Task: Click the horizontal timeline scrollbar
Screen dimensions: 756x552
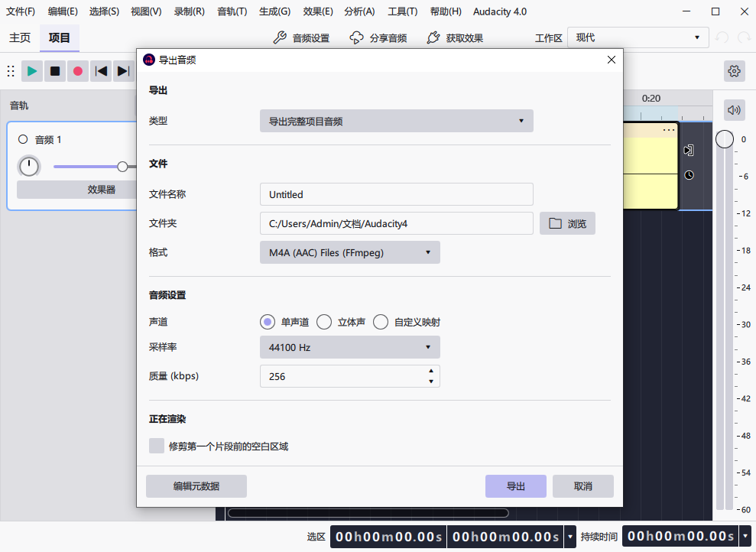Action: pyautogui.click(x=368, y=513)
